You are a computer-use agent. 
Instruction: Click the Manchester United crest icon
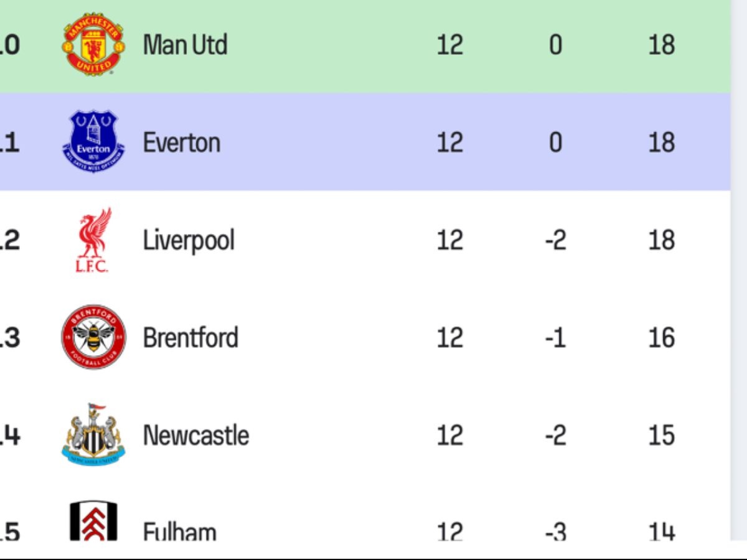93,45
